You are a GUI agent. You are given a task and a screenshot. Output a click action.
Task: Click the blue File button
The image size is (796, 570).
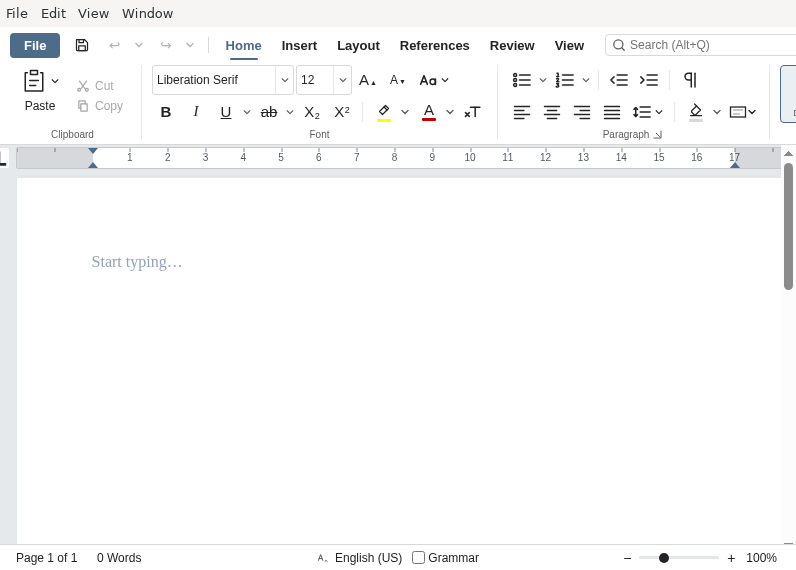[35, 46]
